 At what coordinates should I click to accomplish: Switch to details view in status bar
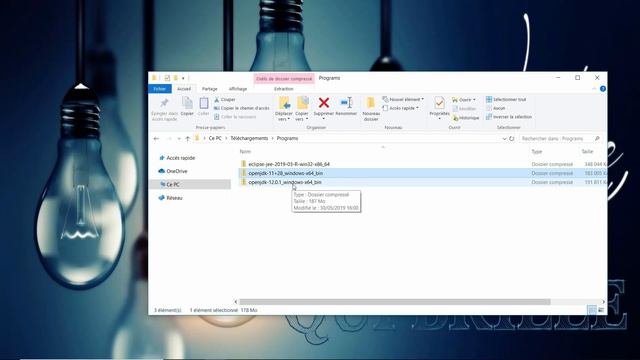[x=592, y=310]
